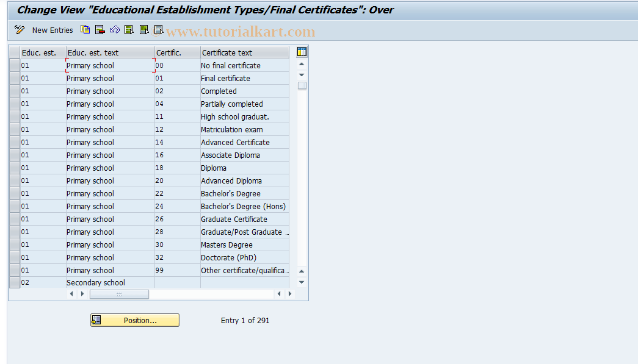Click the Select All icon
This screenshot has height=364, width=638.
coord(129,29)
